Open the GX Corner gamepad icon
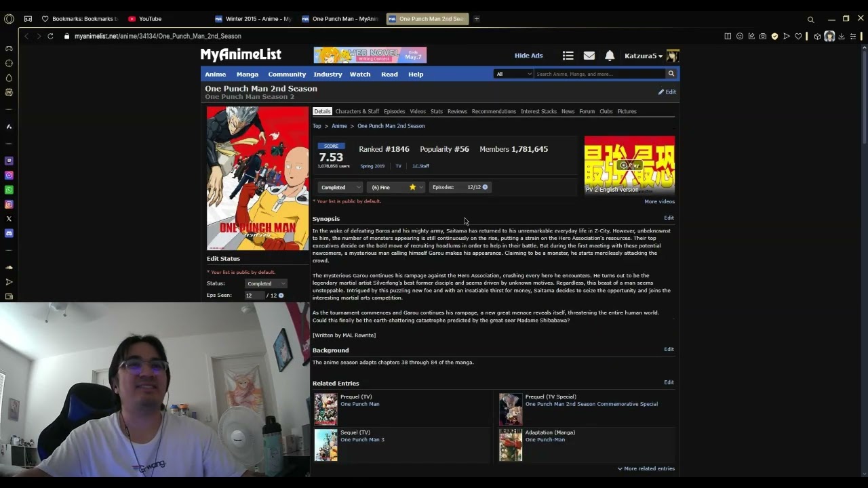 coord(9,48)
